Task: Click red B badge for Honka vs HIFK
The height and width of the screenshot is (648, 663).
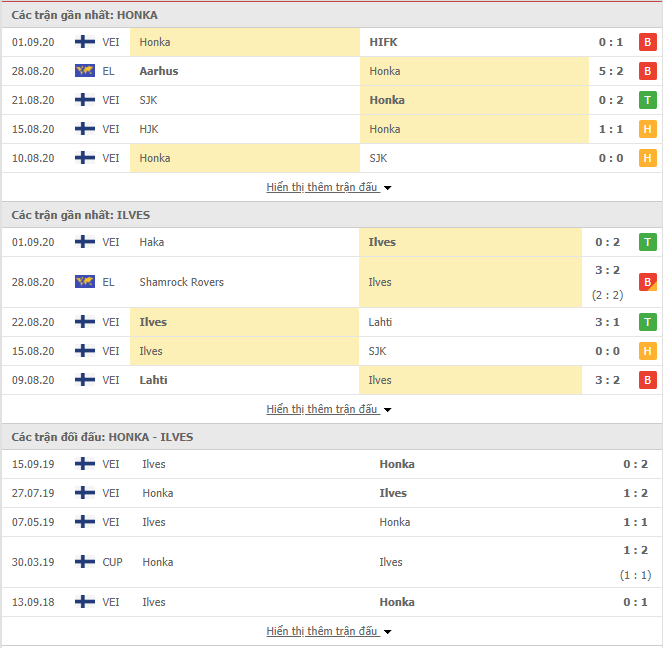Action: (647, 42)
